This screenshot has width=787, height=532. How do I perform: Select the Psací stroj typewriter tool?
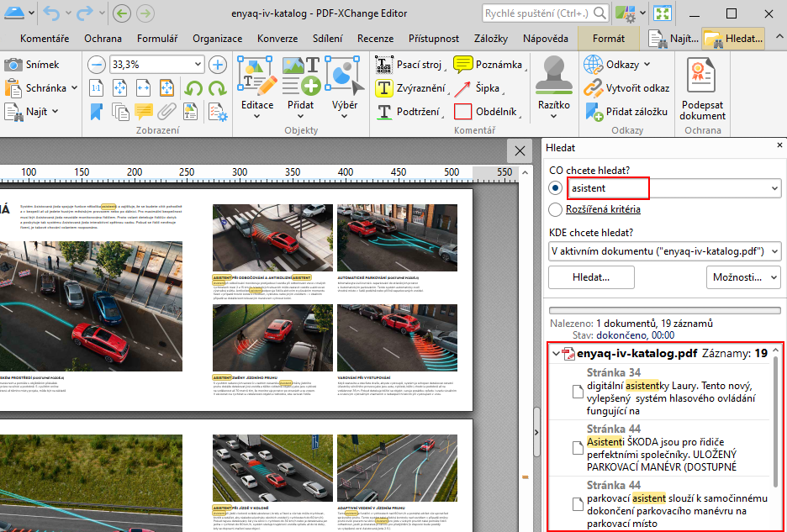point(409,65)
